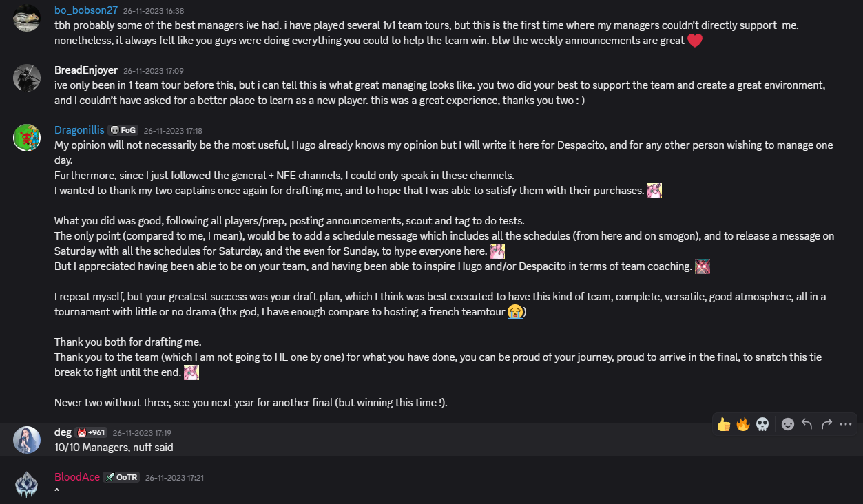Open BreadEnjoyer's profile picture
The height and width of the screenshot is (504, 863).
(27, 77)
